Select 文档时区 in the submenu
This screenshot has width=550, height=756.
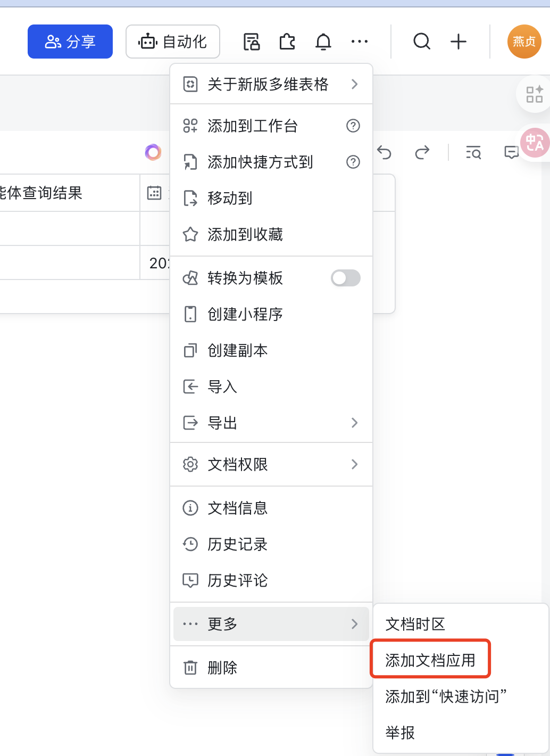461,624
